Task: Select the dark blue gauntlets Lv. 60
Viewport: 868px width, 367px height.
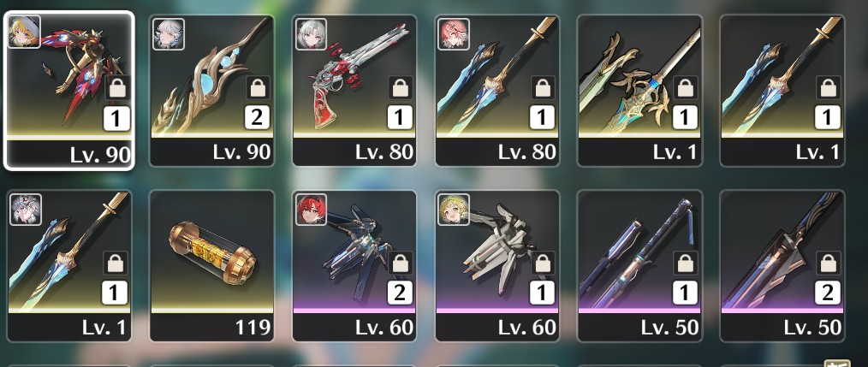Action: point(354,266)
